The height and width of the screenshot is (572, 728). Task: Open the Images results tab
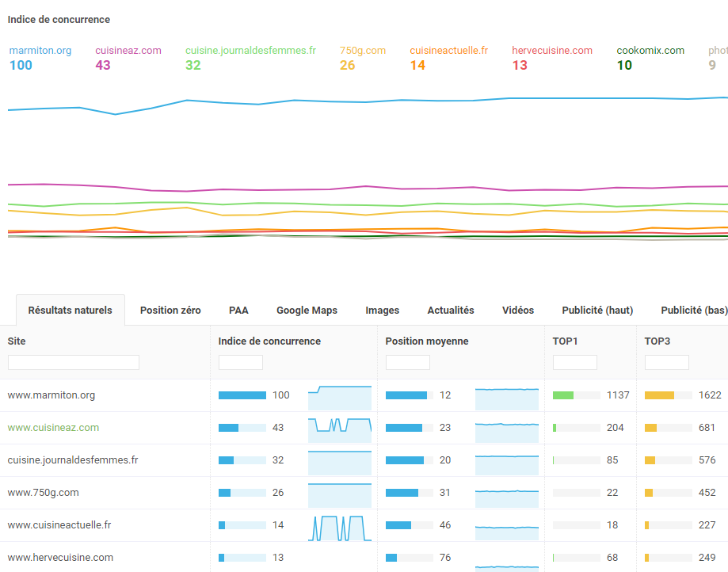(x=382, y=311)
